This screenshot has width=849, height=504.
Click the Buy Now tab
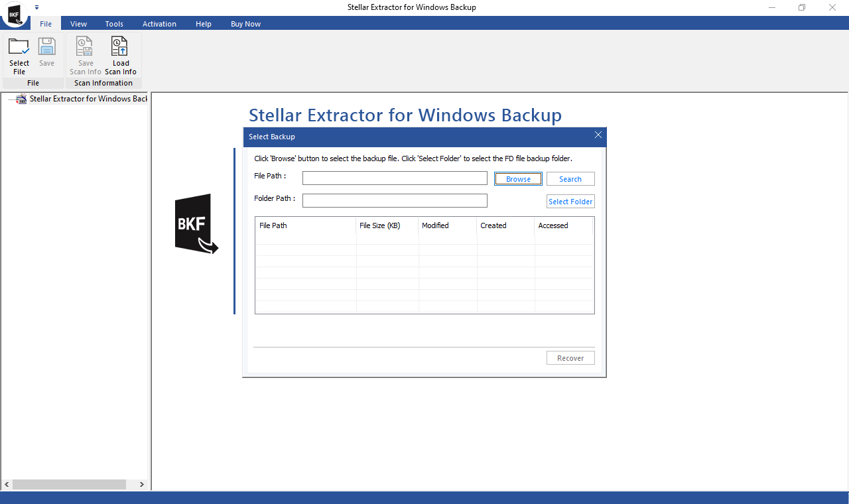pos(245,24)
